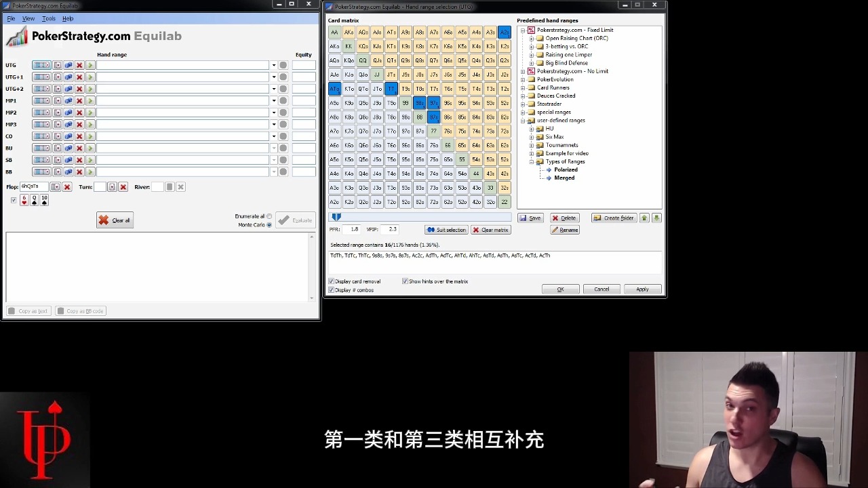The height and width of the screenshot is (488, 868).
Task: Click the 10 of spades card icon
Action: (x=44, y=200)
